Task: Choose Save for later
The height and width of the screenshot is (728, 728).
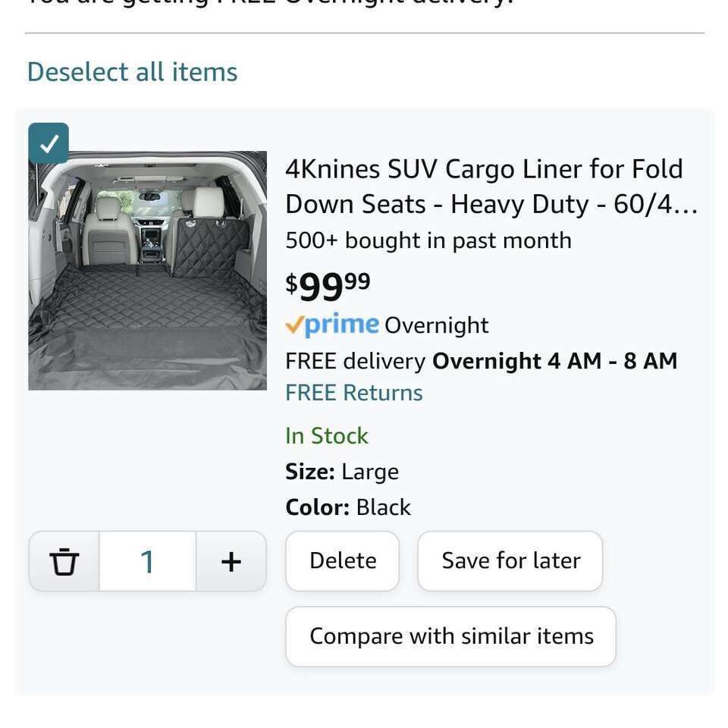Action: [x=510, y=560]
